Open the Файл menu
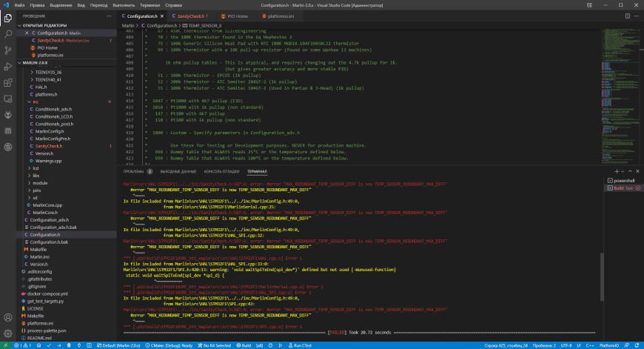 pyautogui.click(x=19, y=5)
